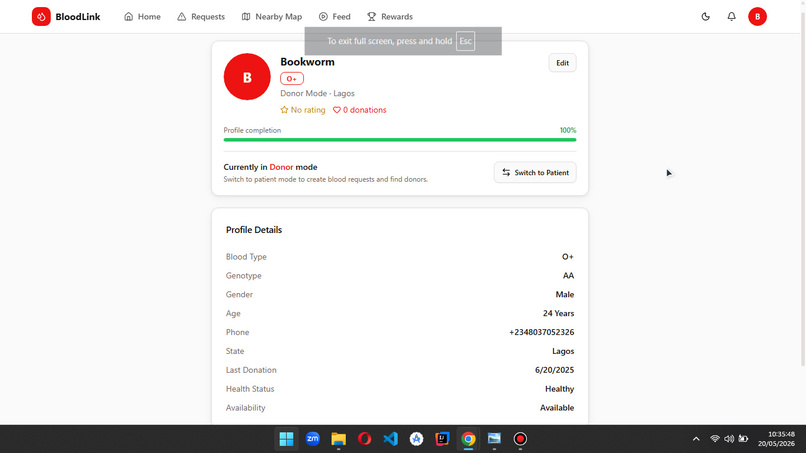Click the 'Donor Mode · Lagos' text

(317, 93)
